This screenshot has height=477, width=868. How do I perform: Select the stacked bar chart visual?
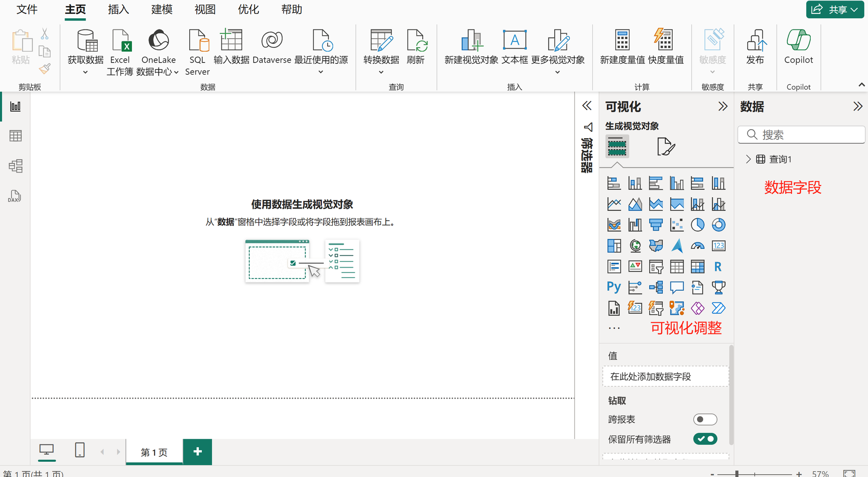click(x=614, y=183)
